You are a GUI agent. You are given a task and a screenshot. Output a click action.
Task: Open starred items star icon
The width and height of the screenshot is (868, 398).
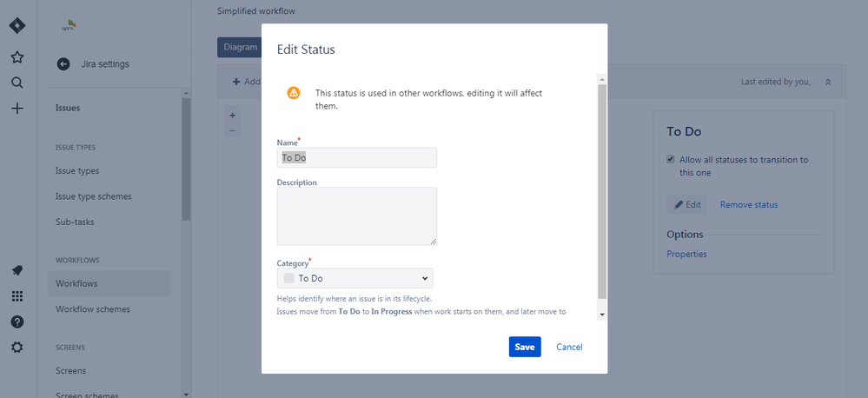(x=17, y=57)
